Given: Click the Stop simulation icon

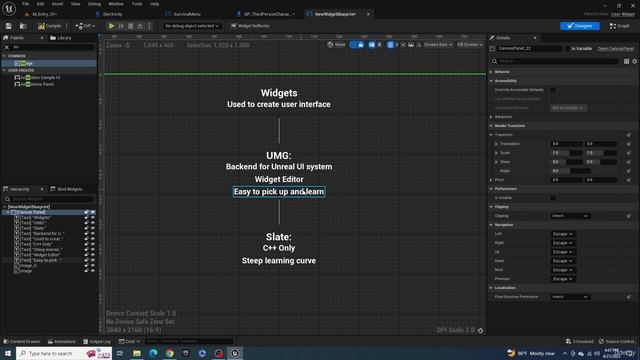Looking at the screenshot, I should tap(131, 26).
